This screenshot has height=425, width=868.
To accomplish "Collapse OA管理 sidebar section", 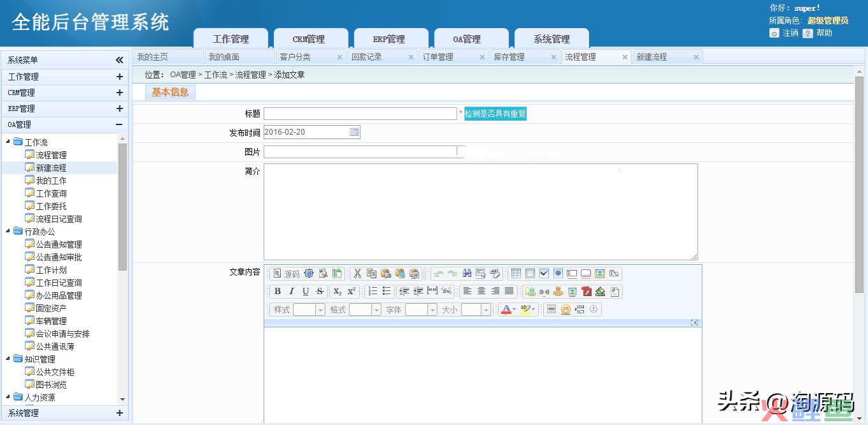I will point(119,124).
